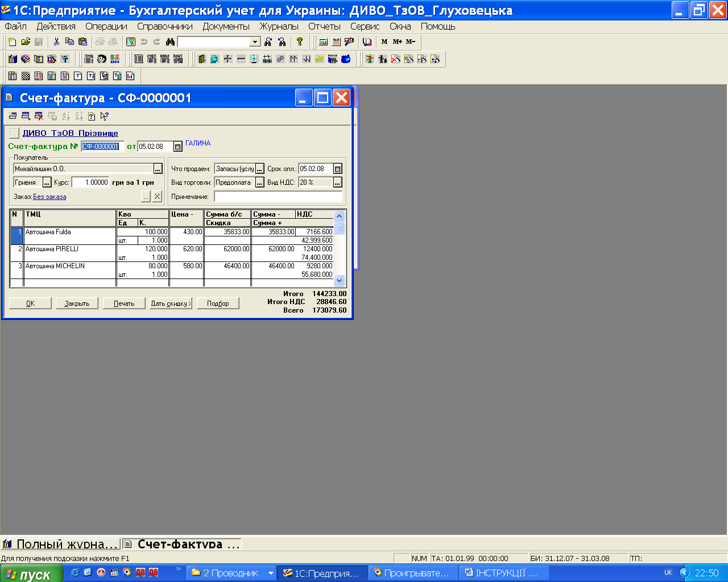
Task: Click the Без заказа link
Action: click(x=49, y=197)
